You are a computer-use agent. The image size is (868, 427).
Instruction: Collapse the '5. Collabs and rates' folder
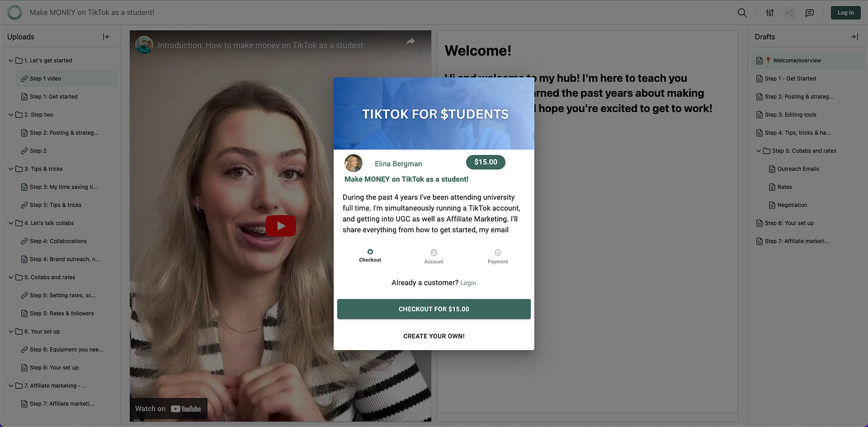(x=11, y=278)
